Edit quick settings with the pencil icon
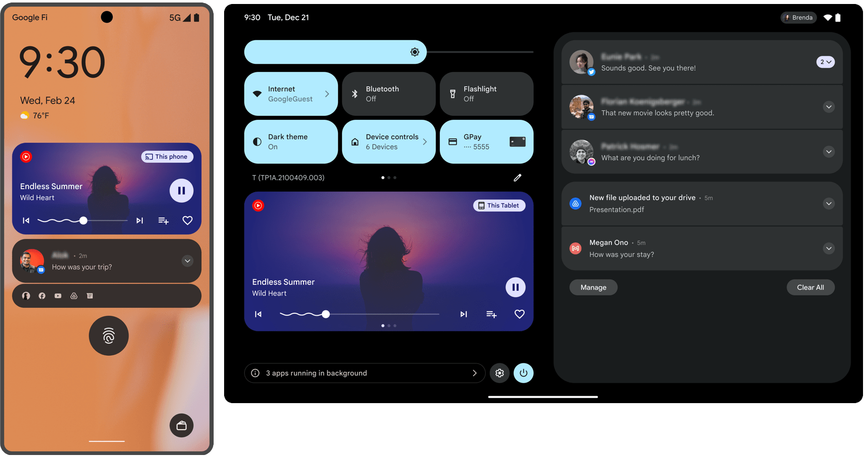 point(518,178)
